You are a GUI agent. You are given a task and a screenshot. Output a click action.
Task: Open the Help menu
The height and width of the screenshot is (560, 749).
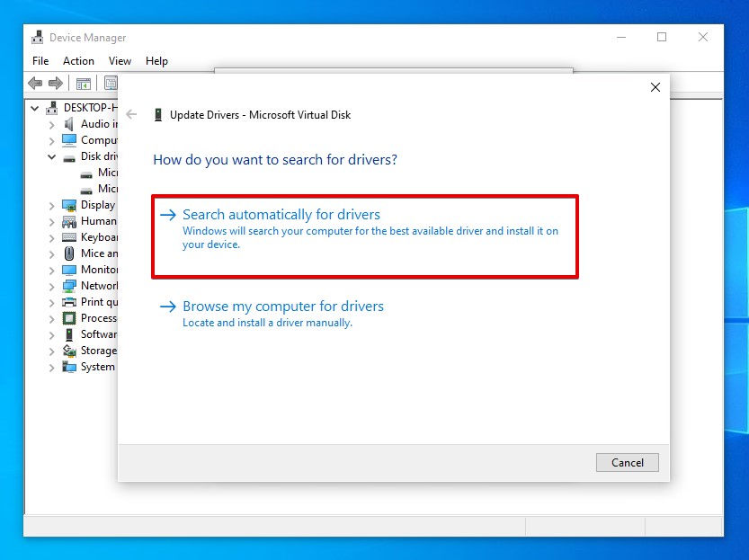click(156, 61)
